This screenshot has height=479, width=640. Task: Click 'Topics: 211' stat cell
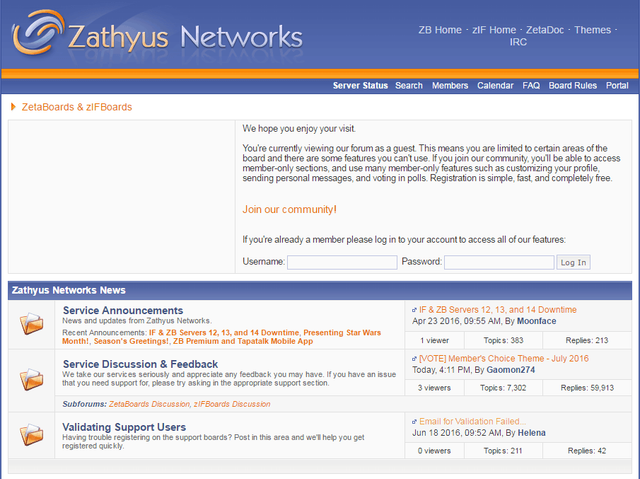[x=503, y=451]
